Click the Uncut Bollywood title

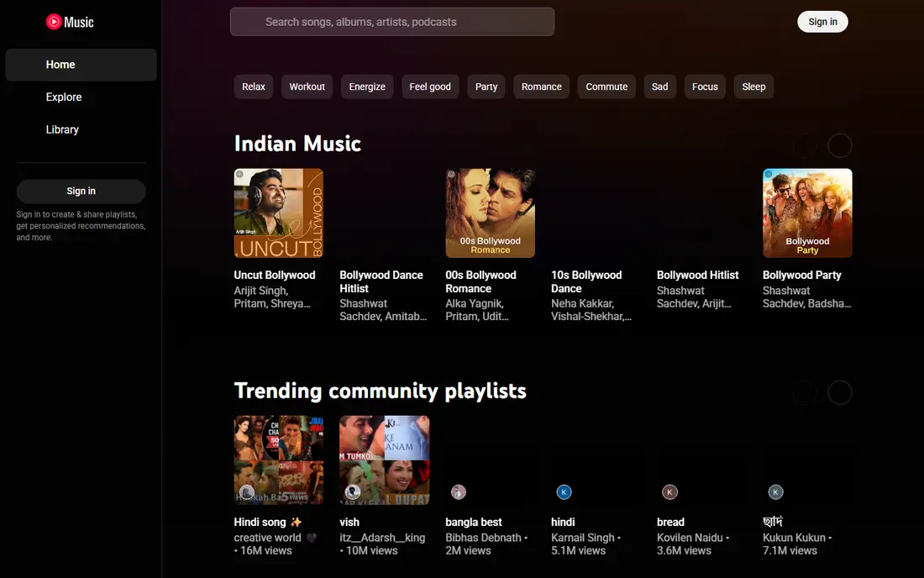click(x=275, y=276)
